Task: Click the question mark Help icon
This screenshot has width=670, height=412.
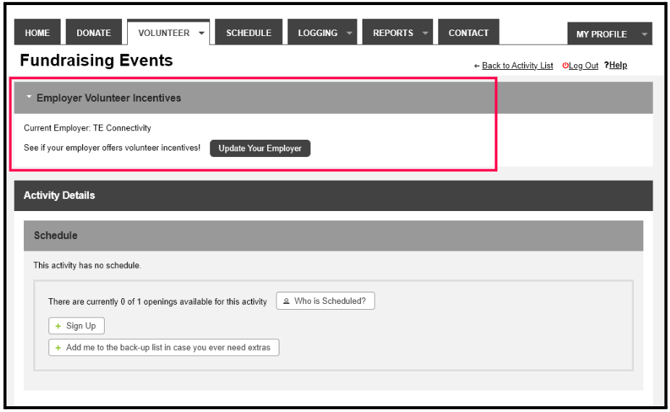Action: point(607,65)
